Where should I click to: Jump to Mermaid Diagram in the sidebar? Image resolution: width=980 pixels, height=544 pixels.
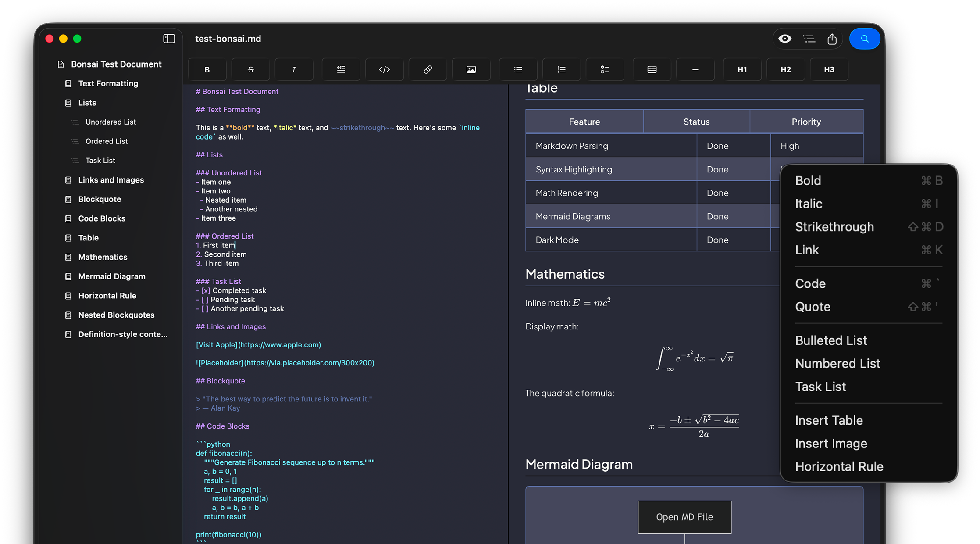tap(112, 276)
